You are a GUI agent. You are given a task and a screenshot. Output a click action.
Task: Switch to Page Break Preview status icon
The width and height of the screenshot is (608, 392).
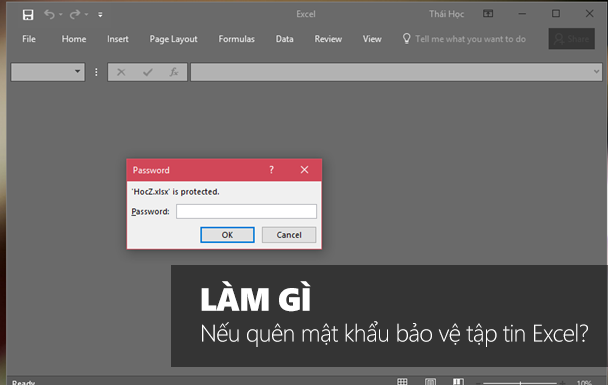click(458, 382)
